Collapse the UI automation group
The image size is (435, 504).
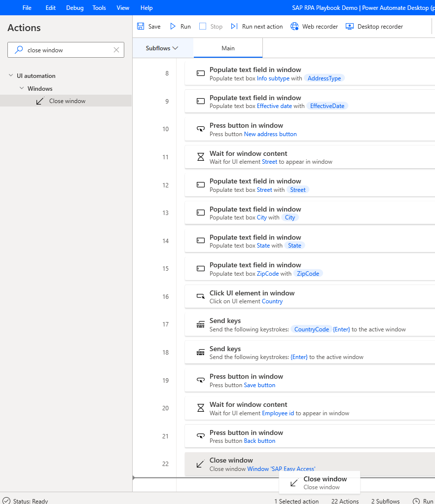pyautogui.click(x=11, y=75)
